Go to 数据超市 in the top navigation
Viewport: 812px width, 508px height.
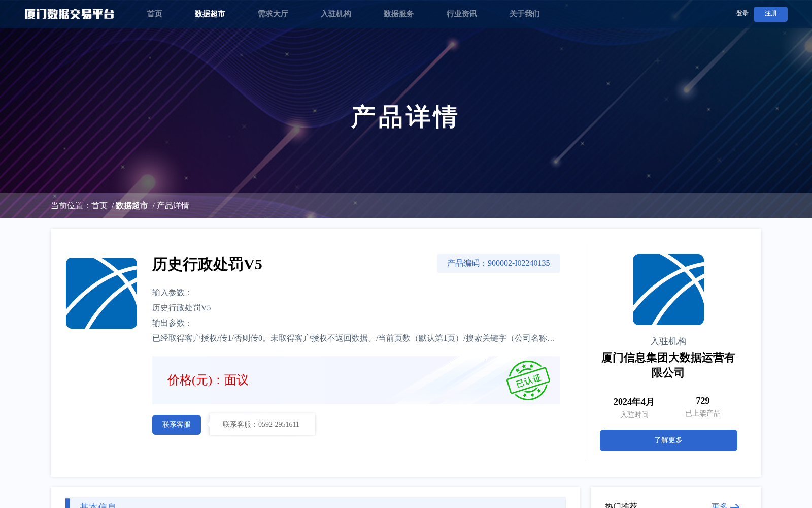210,14
